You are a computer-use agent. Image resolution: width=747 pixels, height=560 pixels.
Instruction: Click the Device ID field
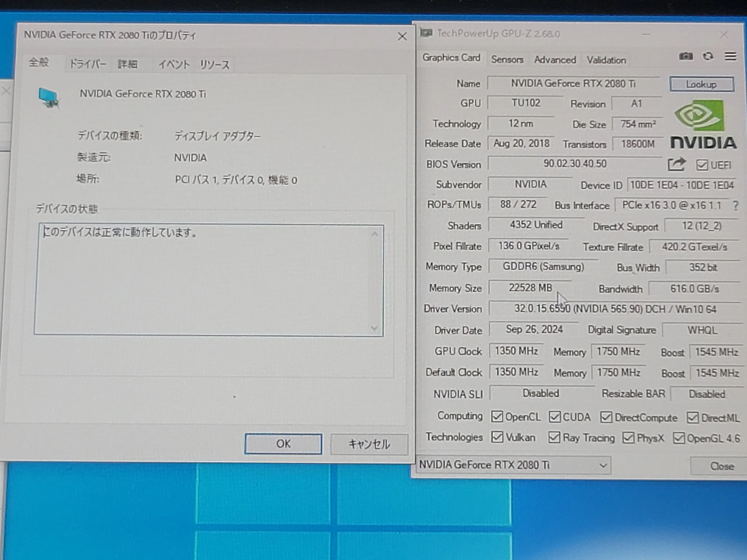coord(682,185)
